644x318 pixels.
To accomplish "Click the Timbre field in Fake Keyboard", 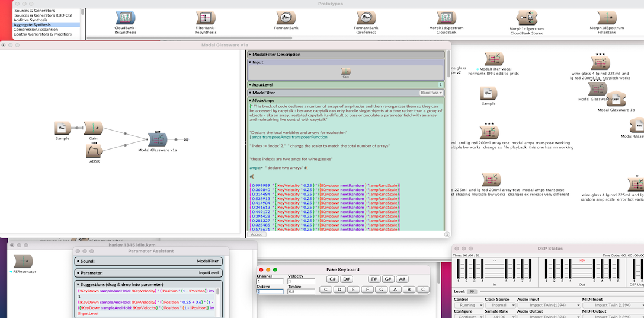I will coord(302,291).
